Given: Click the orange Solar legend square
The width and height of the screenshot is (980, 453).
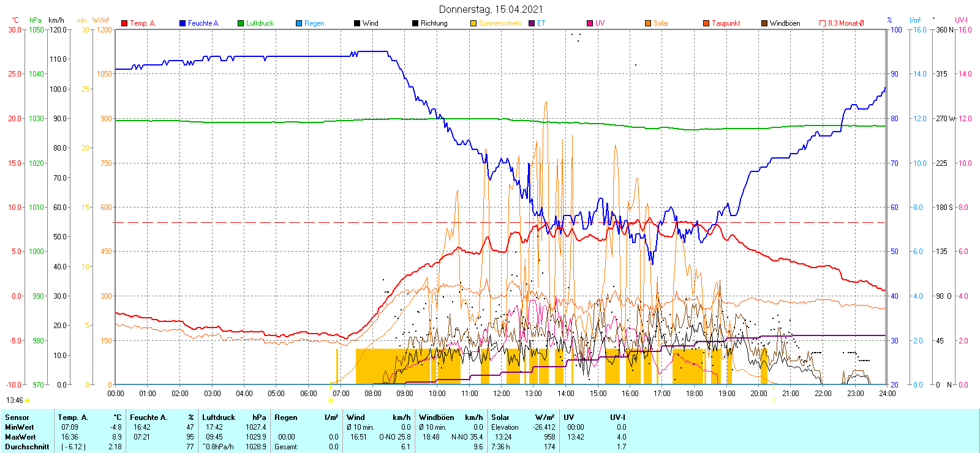Looking at the screenshot, I should (x=648, y=23).
